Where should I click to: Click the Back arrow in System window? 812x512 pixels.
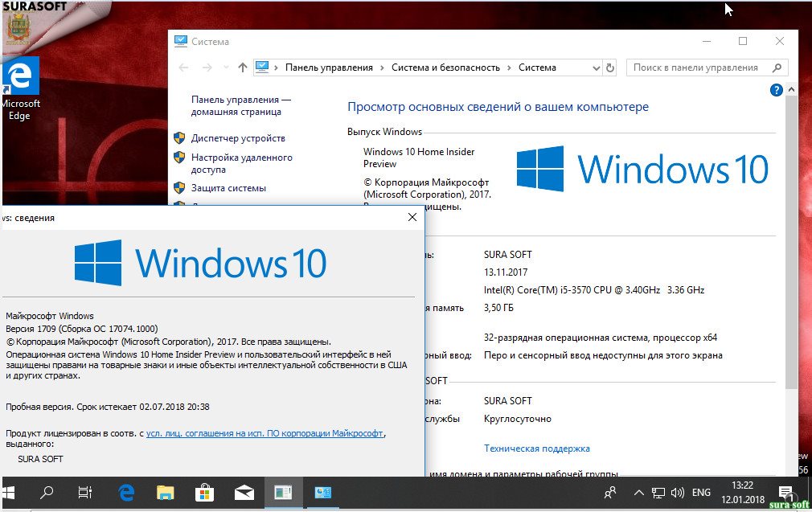[x=183, y=68]
